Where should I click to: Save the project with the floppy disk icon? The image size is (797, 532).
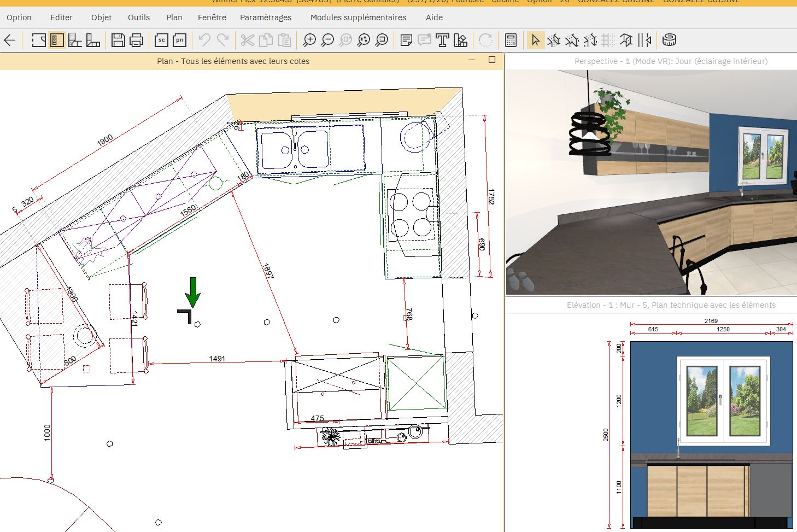118,40
